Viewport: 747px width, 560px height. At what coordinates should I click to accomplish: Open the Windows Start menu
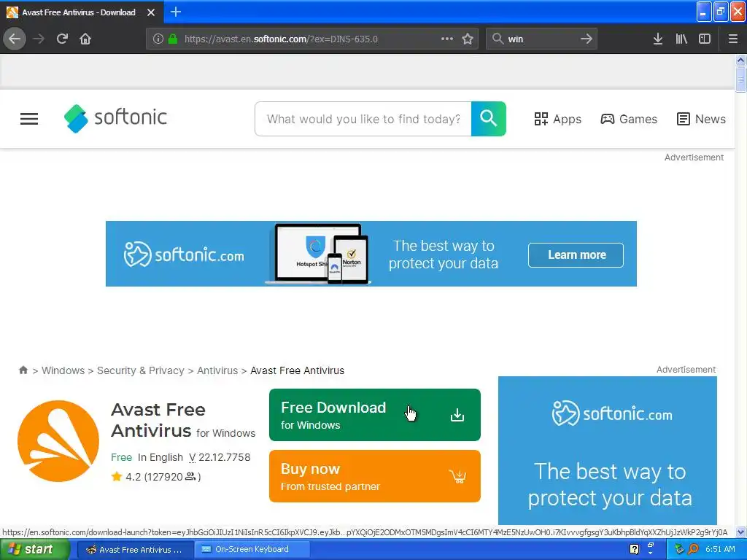pyautogui.click(x=34, y=549)
